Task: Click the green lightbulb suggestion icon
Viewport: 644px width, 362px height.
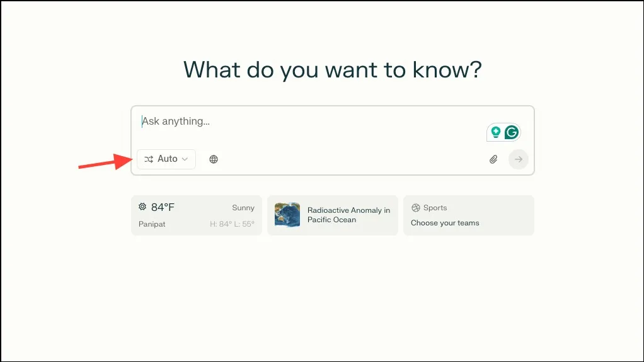Action: click(x=496, y=132)
